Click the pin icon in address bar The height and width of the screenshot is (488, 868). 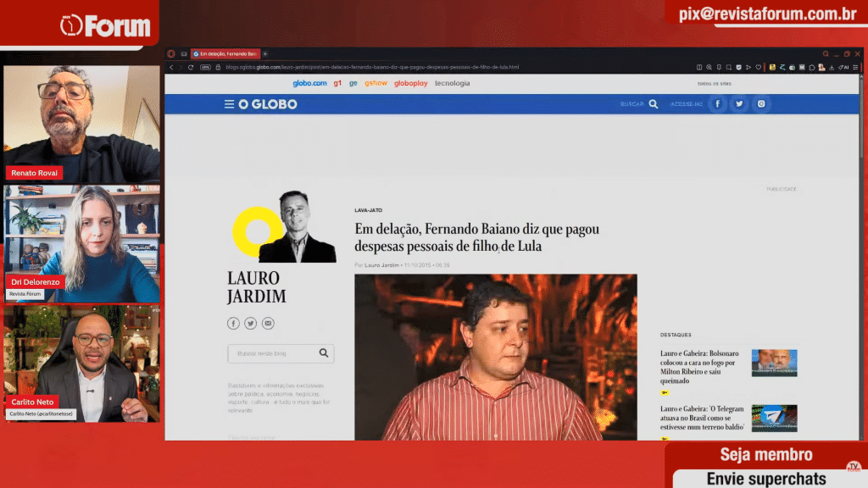point(719,67)
